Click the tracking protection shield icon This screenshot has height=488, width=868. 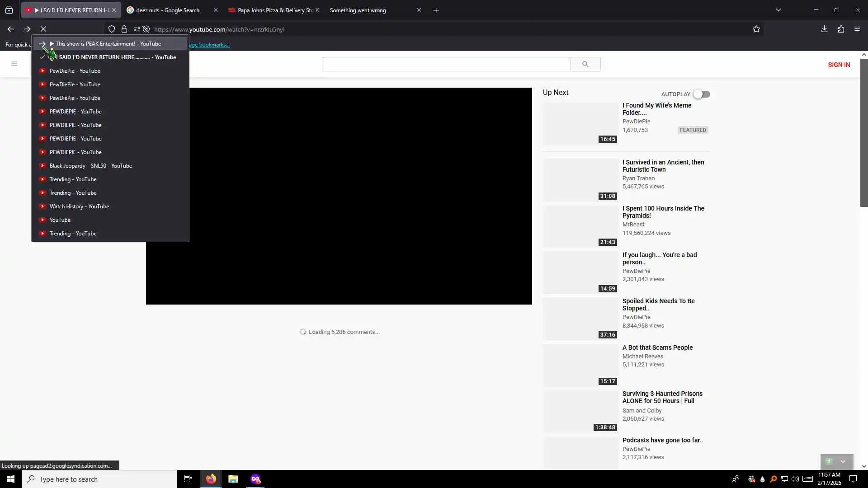coord(112,29)
